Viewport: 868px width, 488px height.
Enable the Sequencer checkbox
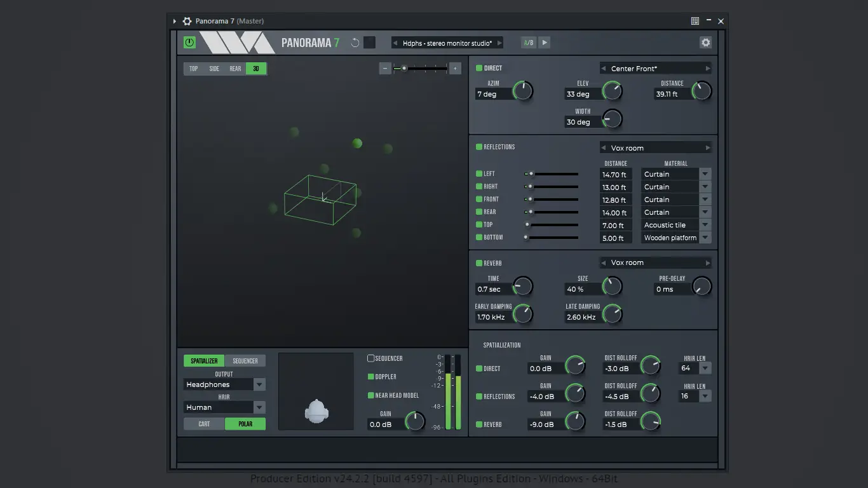pyautogui.click(x=369, y=358)
